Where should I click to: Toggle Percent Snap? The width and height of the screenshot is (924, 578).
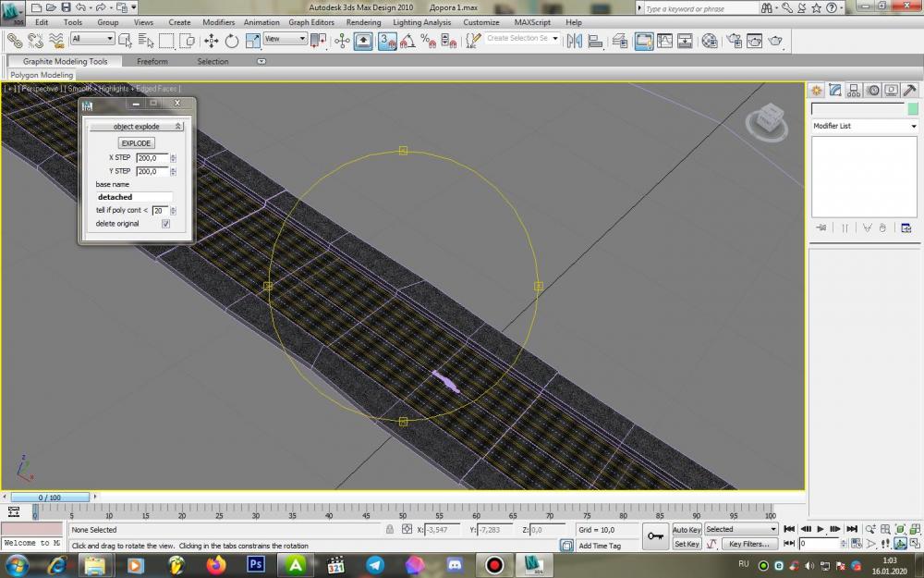(x=429, y=41)
